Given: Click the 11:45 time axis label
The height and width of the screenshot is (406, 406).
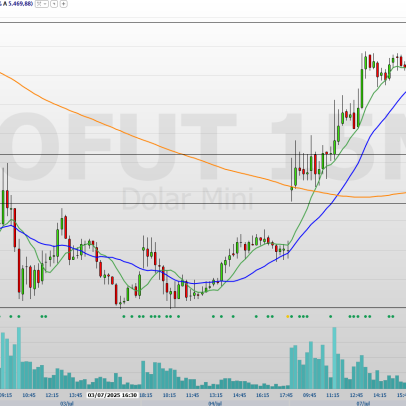Looking at the screenshot, I should point(193,395).
